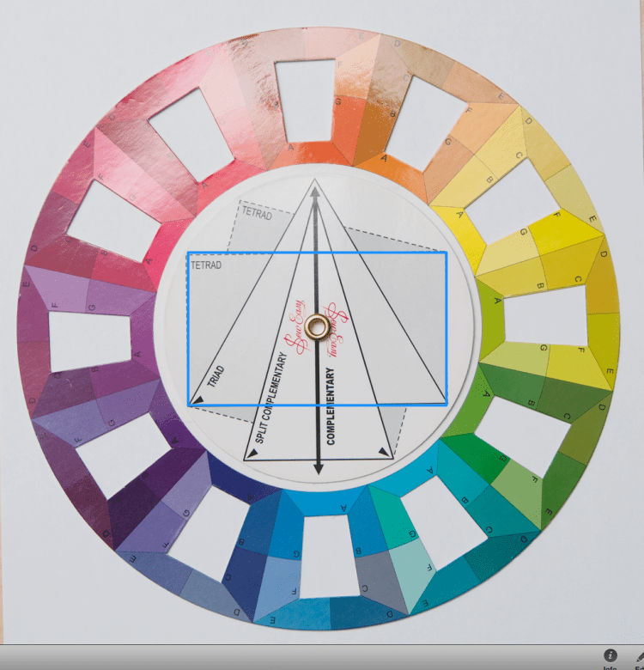This screenshot has height=670, width=644.
Task: Click the bottom-right corner of blue selection rectangle
Action: [x=447, y=404]
